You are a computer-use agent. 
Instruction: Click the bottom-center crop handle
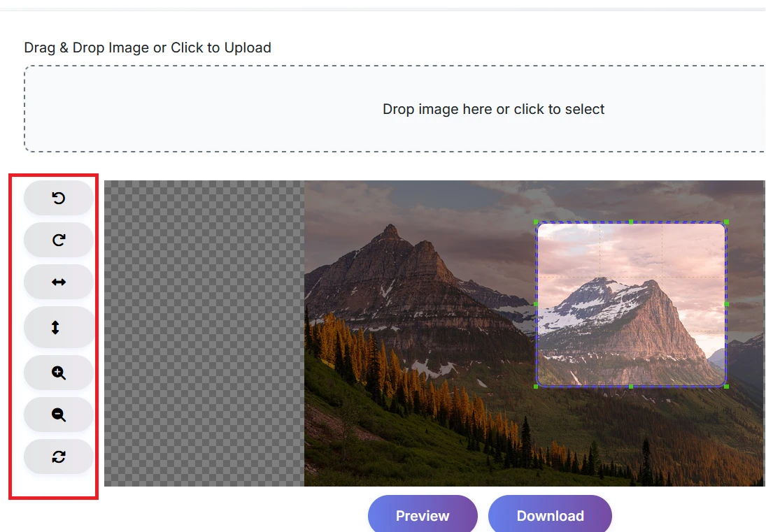tap(631, 386)
